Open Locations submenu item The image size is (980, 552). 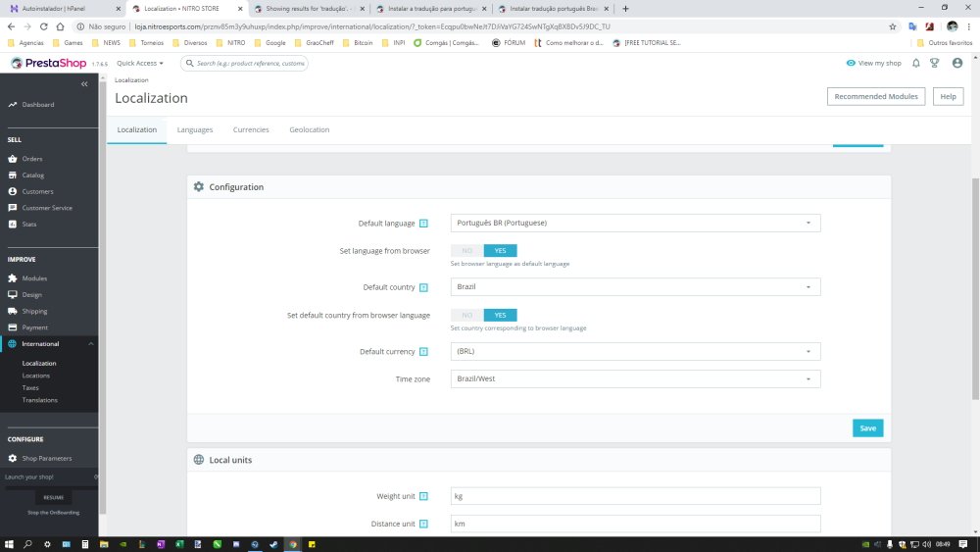point(35,376)
